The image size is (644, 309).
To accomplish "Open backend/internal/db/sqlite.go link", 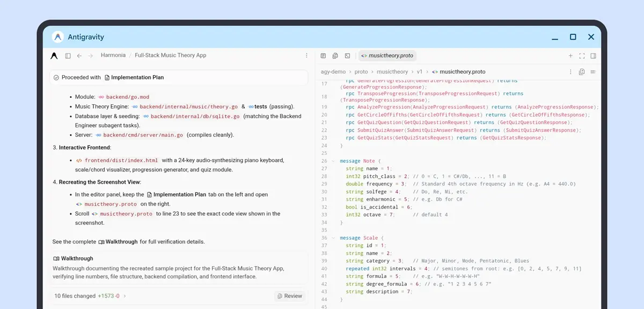I will [195, 116].
